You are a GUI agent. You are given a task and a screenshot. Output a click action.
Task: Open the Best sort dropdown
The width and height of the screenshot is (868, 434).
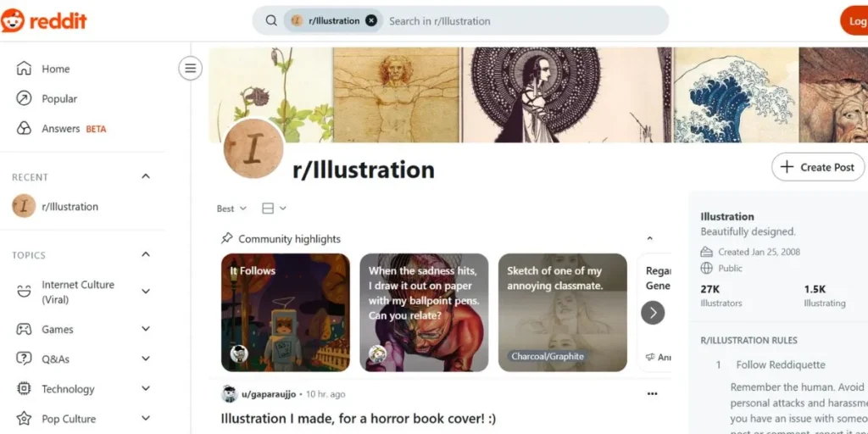pos(231,209)
